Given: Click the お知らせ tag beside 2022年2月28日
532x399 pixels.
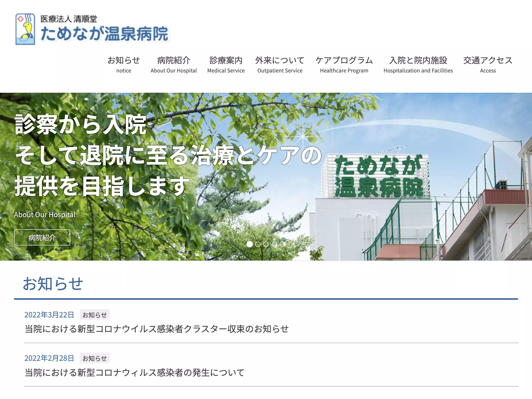Looking at the screenshot, I should pyautogui.click(x=95, y=358).
